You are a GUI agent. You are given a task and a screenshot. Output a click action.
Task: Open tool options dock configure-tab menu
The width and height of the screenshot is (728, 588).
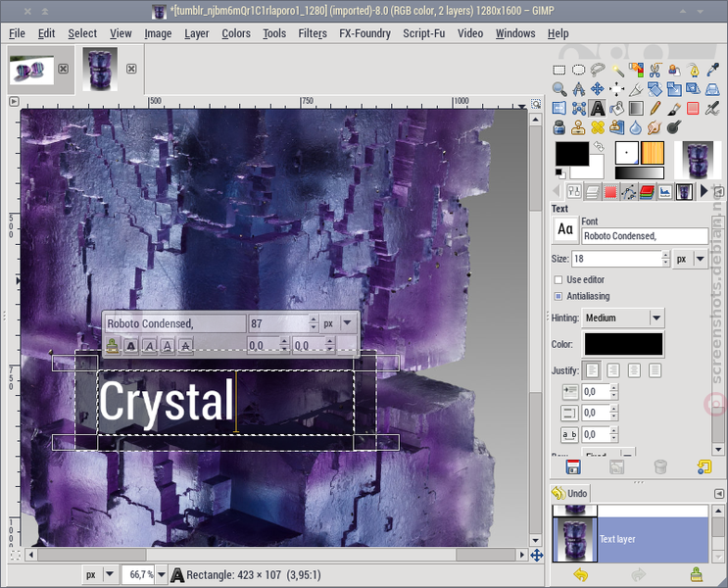(x=719, y=191)
